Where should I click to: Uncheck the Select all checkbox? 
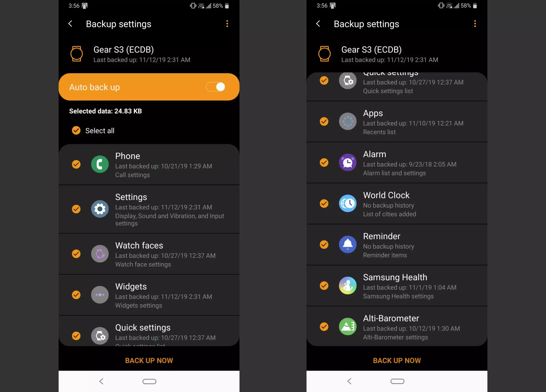(77, 130)
